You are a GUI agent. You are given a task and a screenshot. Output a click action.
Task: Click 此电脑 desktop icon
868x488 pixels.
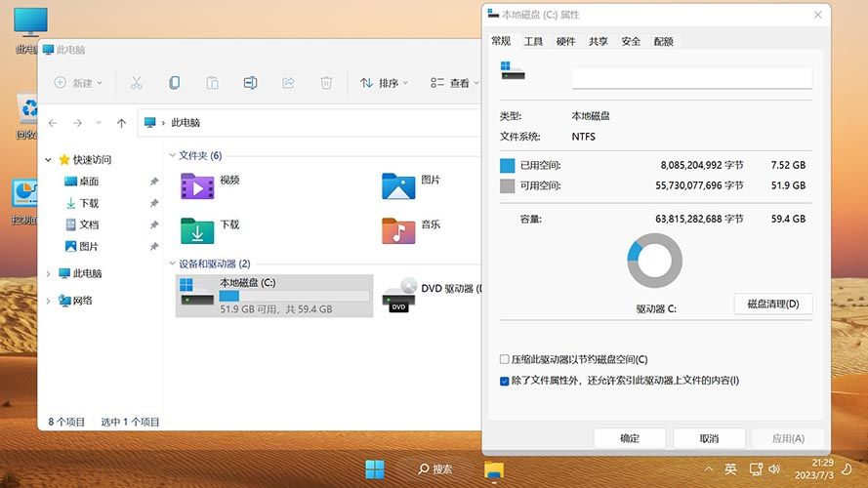point(30,30)
